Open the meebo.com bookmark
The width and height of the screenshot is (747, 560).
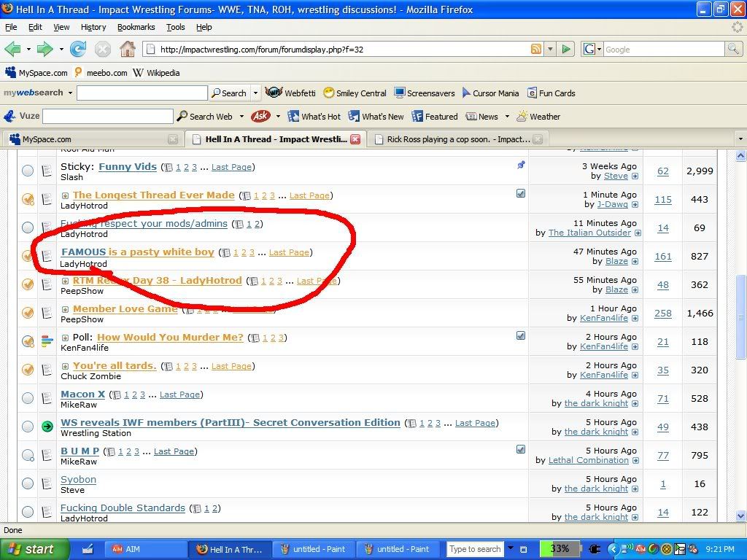point(101,73)
